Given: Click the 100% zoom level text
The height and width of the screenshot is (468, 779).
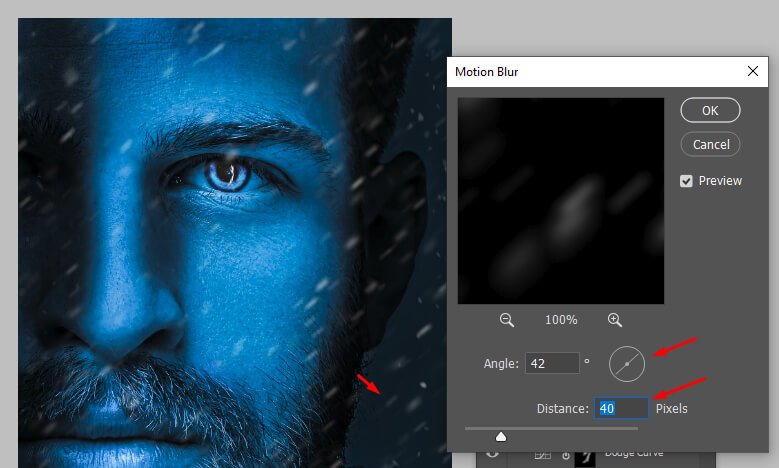Looking at the screenshot, I should [x=561, y=320].
